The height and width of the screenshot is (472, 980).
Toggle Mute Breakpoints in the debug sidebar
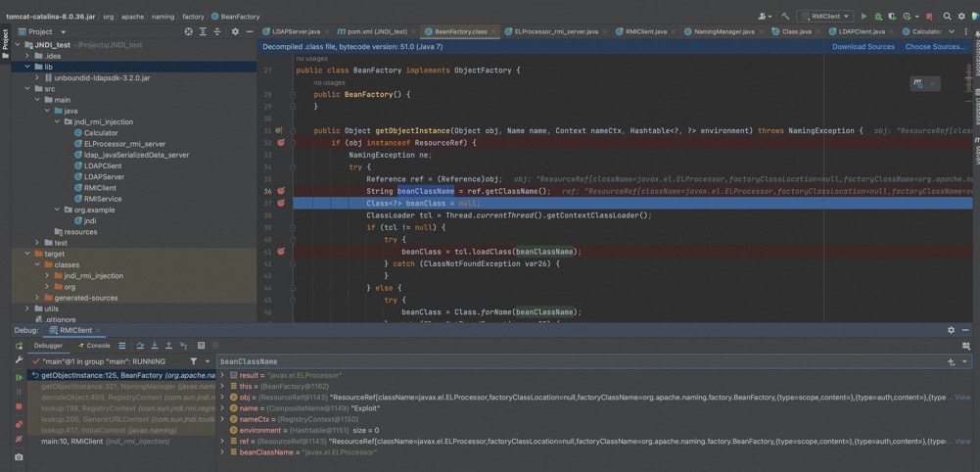tap(19, 439)
